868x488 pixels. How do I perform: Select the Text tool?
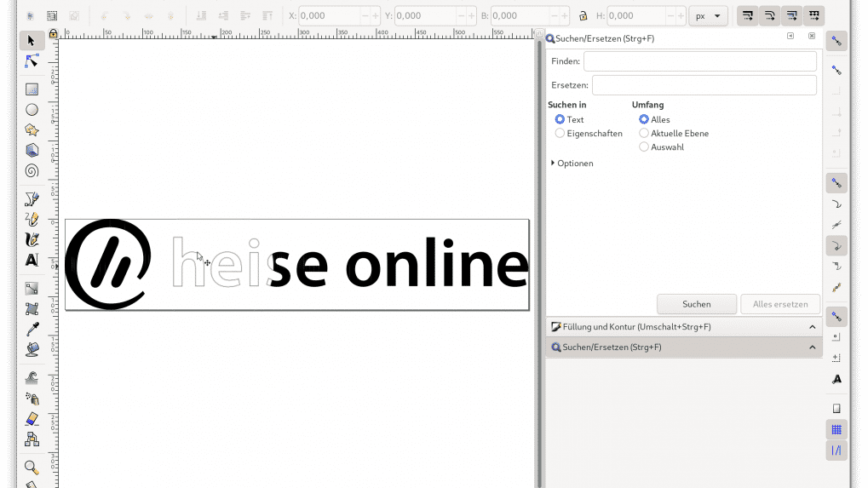coord(32,260)
